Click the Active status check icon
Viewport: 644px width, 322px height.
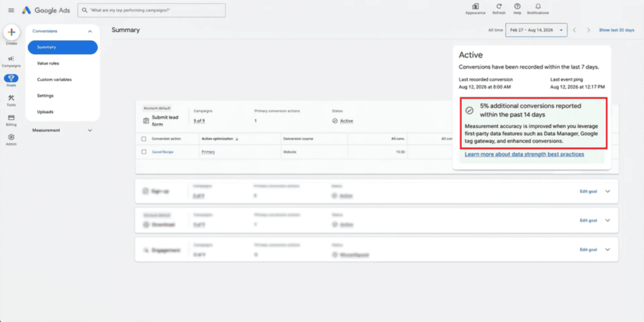click(x=335, y=121)
